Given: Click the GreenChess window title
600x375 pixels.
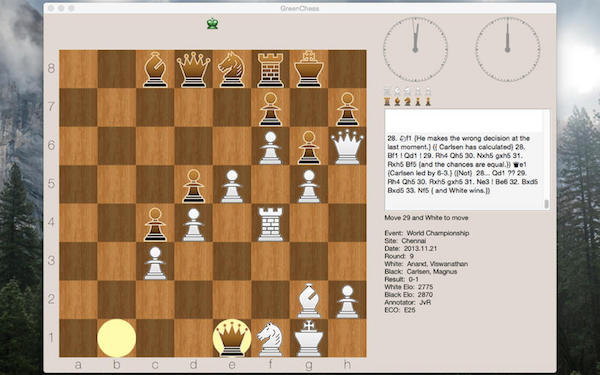Looking at the screenshot, I should 300,8.
